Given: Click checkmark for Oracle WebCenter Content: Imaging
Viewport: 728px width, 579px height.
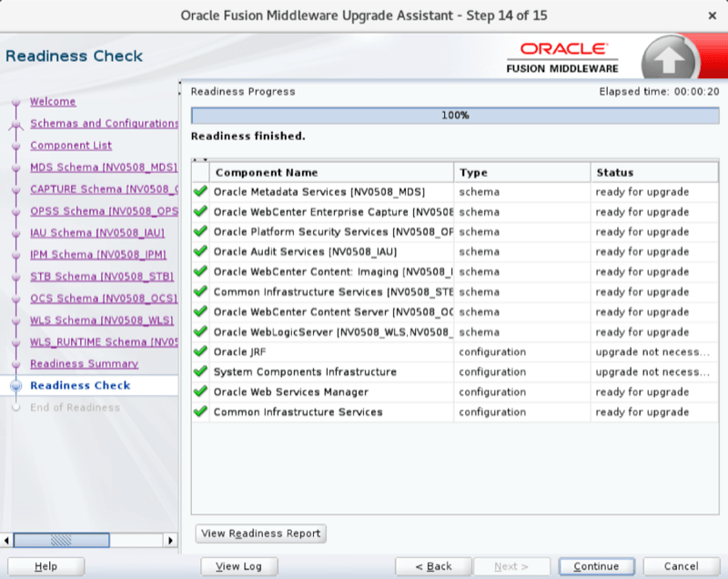Looking at the screenshot, I should [x=200, y=271].
